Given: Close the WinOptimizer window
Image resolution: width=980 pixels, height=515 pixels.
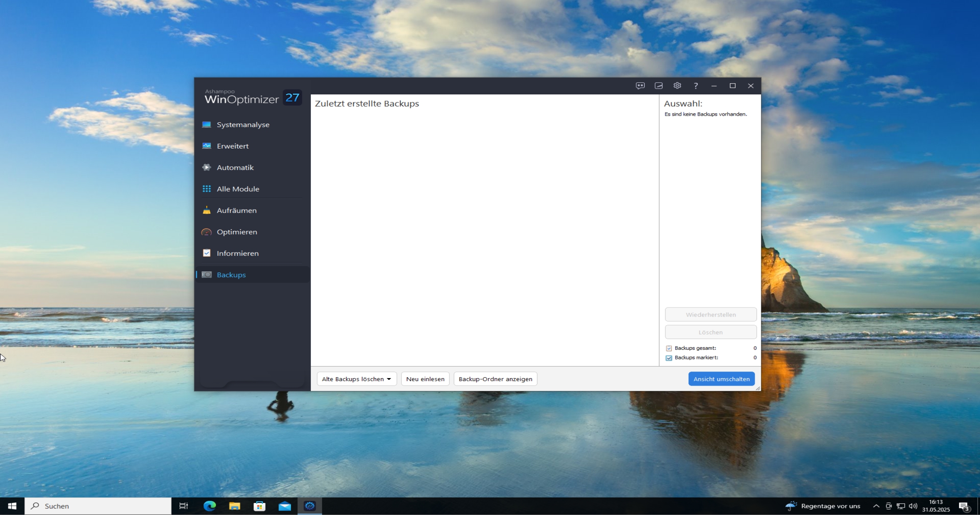Looking at the screenshot, I should click(x=751, y=86).
